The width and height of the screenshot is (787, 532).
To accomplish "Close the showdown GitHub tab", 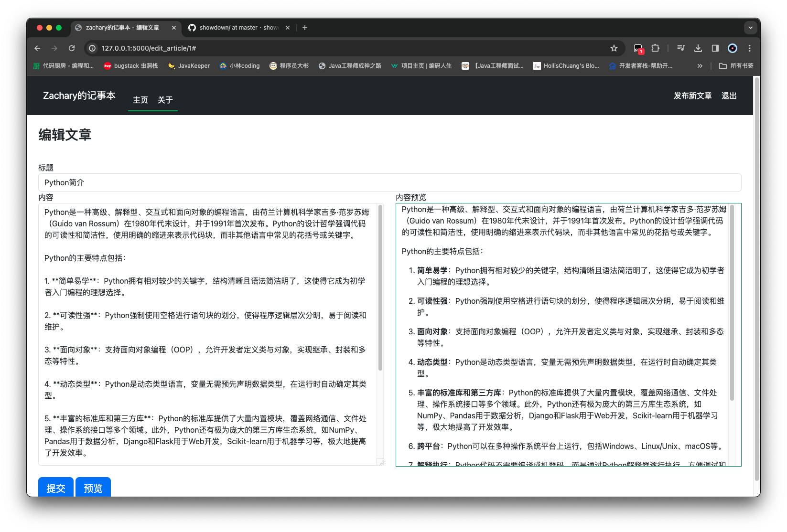I will coord(288,28).
